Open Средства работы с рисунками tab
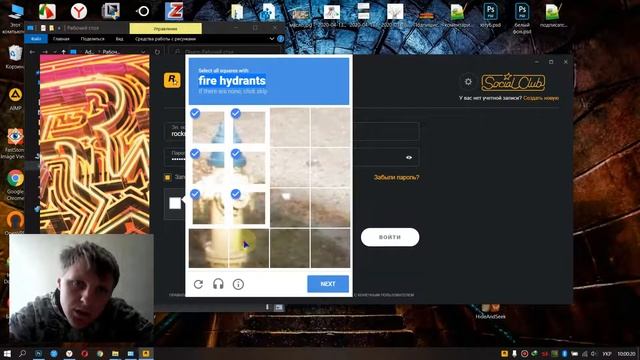Image resolution: width=640 pixels, height=360 pixels. (x=165, y=39)
